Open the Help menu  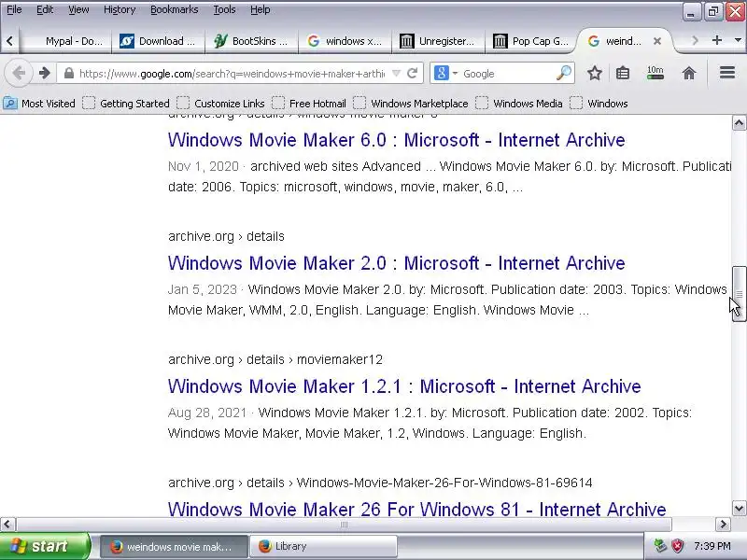pyautogui.click(x=261, y=9)
